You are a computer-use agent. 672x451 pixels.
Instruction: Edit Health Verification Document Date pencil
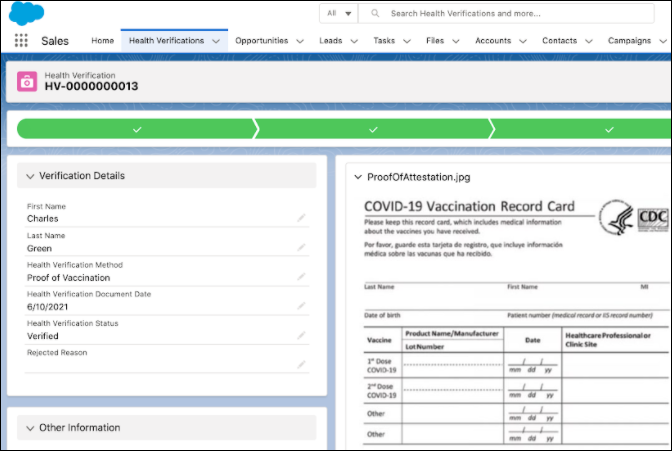(x=301, y=306)
